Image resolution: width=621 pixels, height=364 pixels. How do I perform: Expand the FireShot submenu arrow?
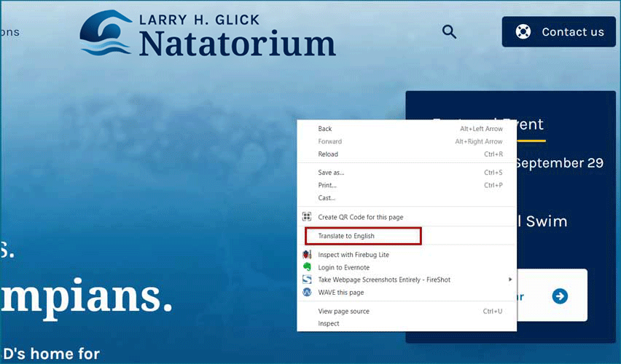[510, 280]
